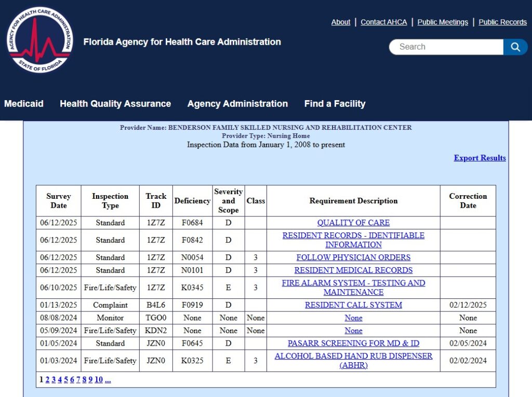The width and height of the screenshot is (532, 397).
Task: Click the search magnifying glass icon
Action: tap(515, 47)
